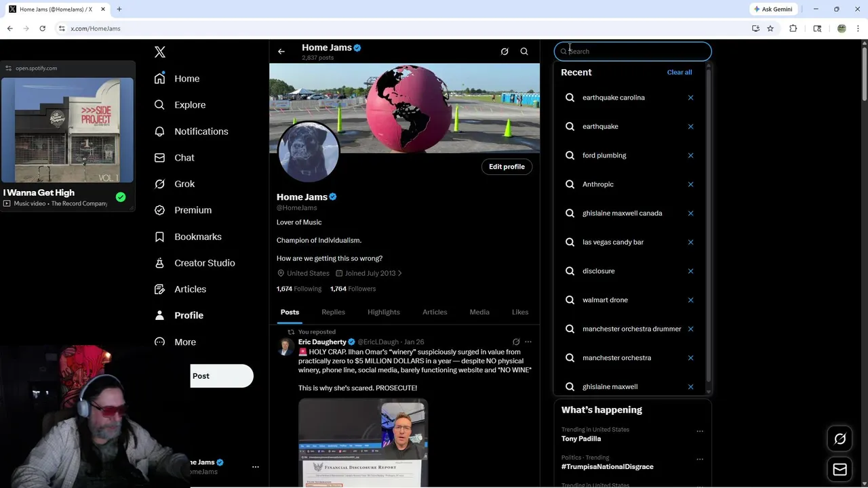Viewport: 868px width, 488px height.
Task: Click the X logo icon
Action: pos(160,52)
